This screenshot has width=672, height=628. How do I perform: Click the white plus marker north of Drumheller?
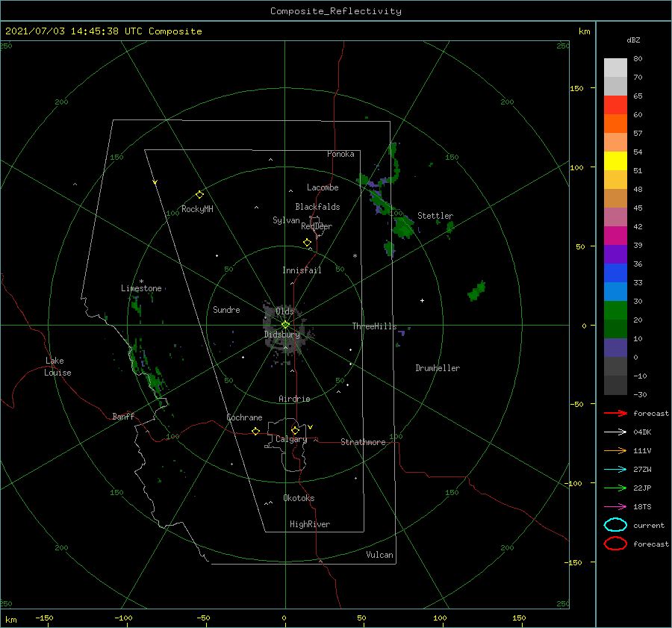(422, 300)
